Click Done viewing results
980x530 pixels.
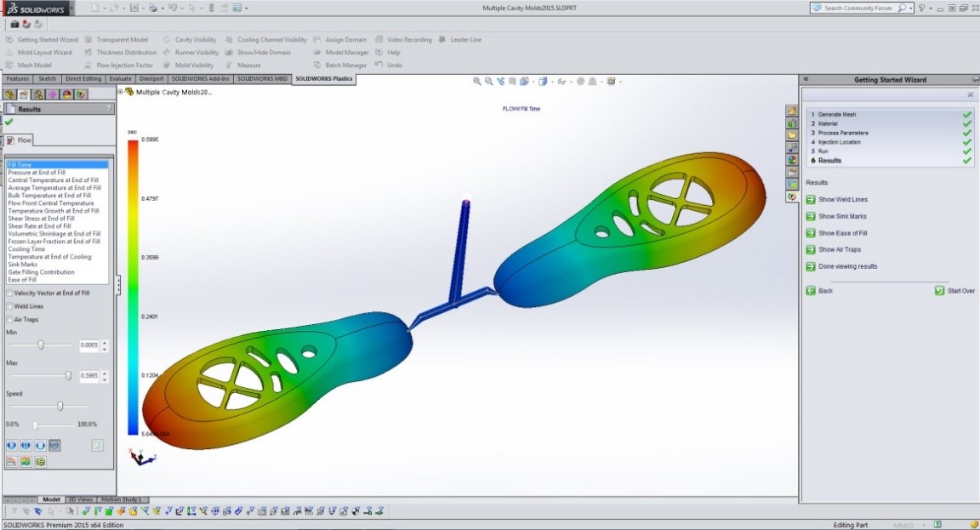pyautogui.click(x=842, y=266)
